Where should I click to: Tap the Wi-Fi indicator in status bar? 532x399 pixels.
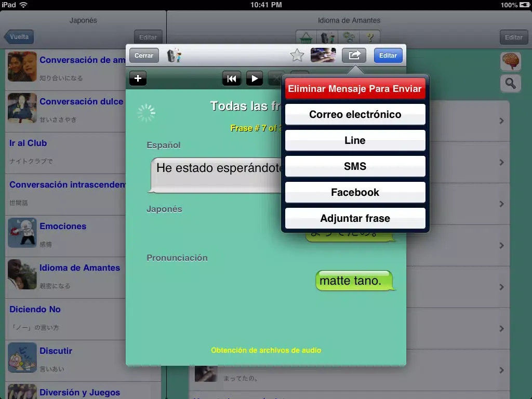pos(23,5)
